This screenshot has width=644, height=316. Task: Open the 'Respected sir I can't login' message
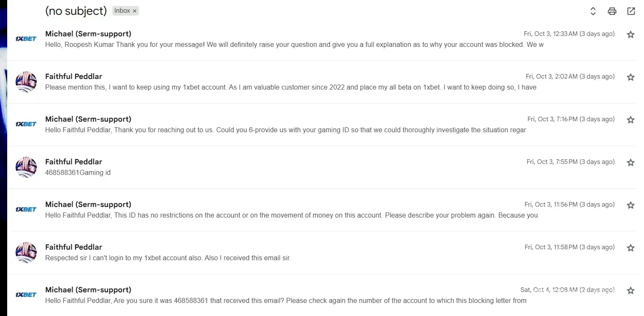point(168,258)
